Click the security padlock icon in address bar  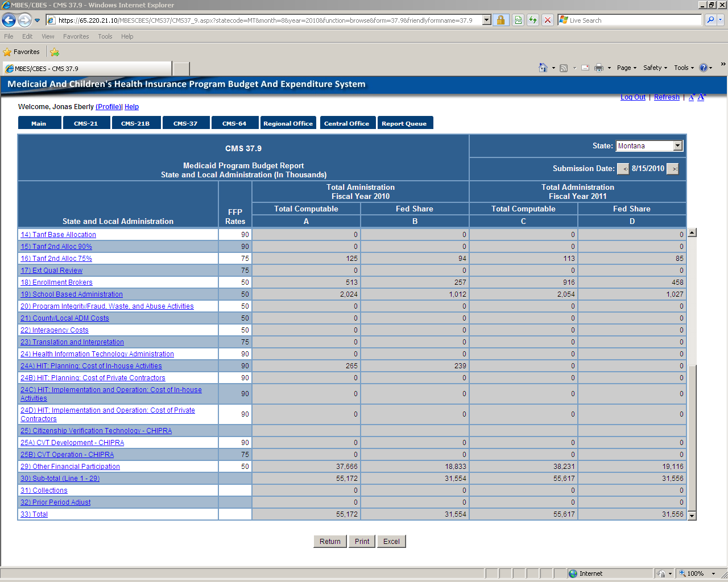[500, 20]
